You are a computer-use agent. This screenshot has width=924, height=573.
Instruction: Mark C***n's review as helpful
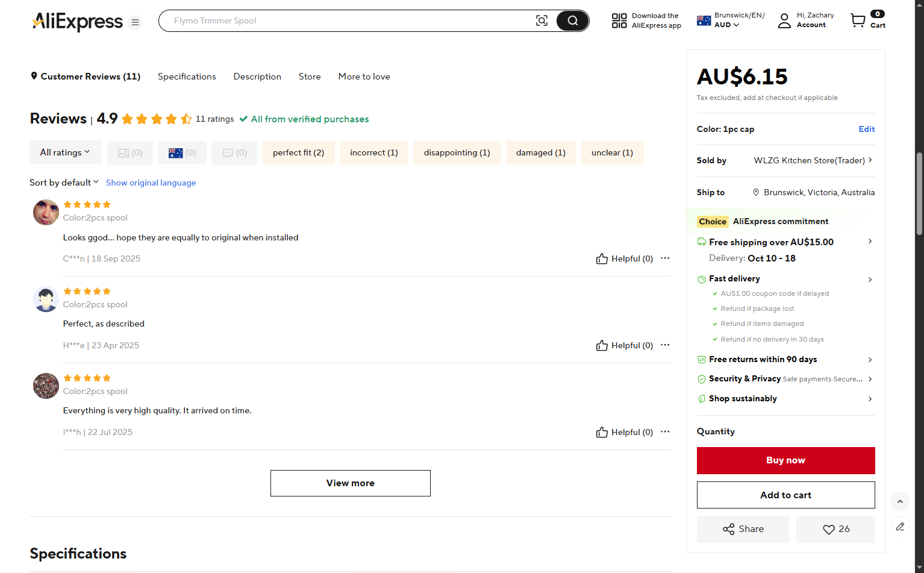(x=624, y=258)
